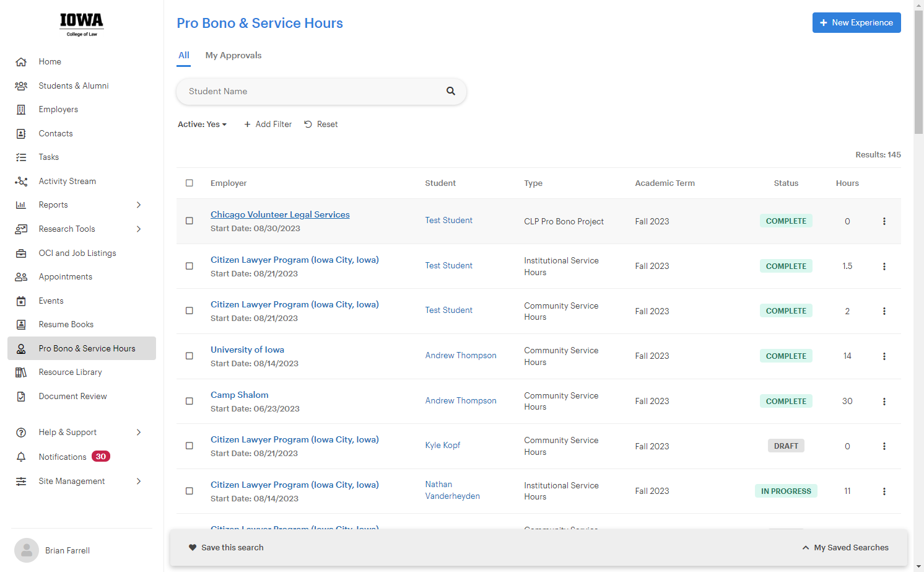
Task: Open Andrew Thompson link in Camp Shalom row
Action: [x=461, y=401]
